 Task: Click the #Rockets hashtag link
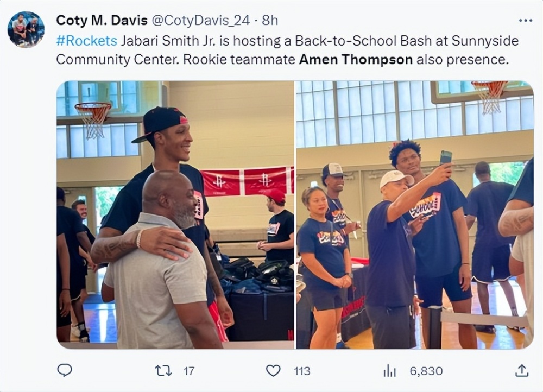[86, 41]
